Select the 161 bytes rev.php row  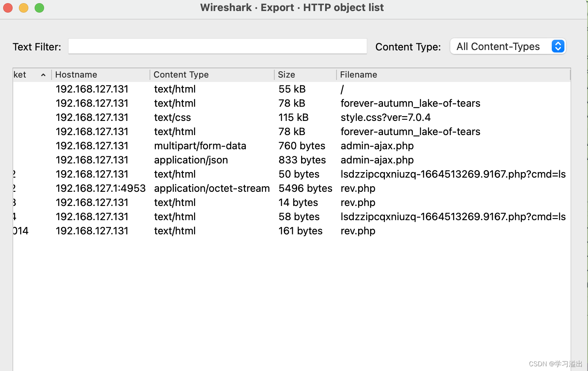pyautogui.click(x=292, y=231)
